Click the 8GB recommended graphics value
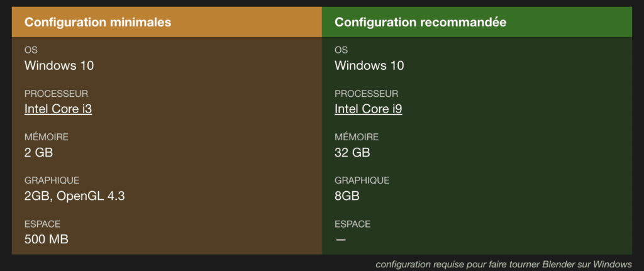This screenshot has height=271, width=644. [x=347, y=196]
